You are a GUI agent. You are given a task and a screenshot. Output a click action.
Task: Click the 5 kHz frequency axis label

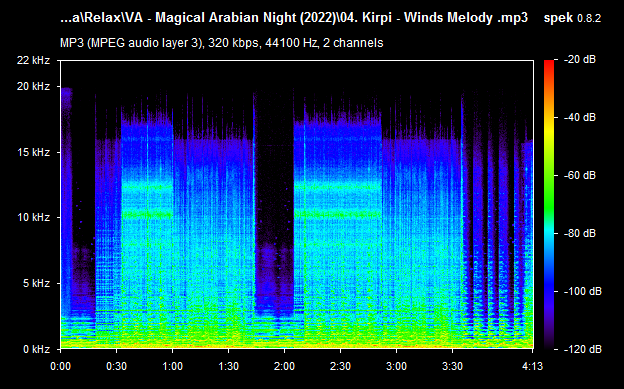(37, 283)
